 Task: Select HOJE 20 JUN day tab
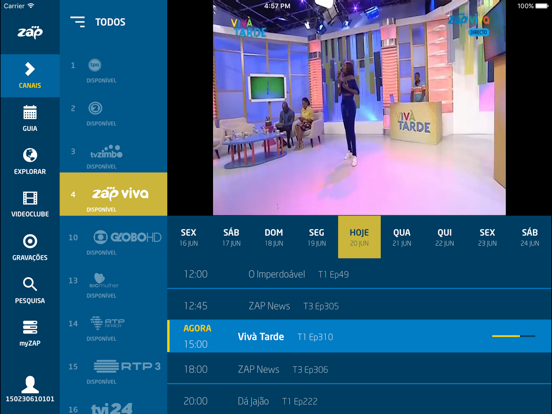[359, 237]
